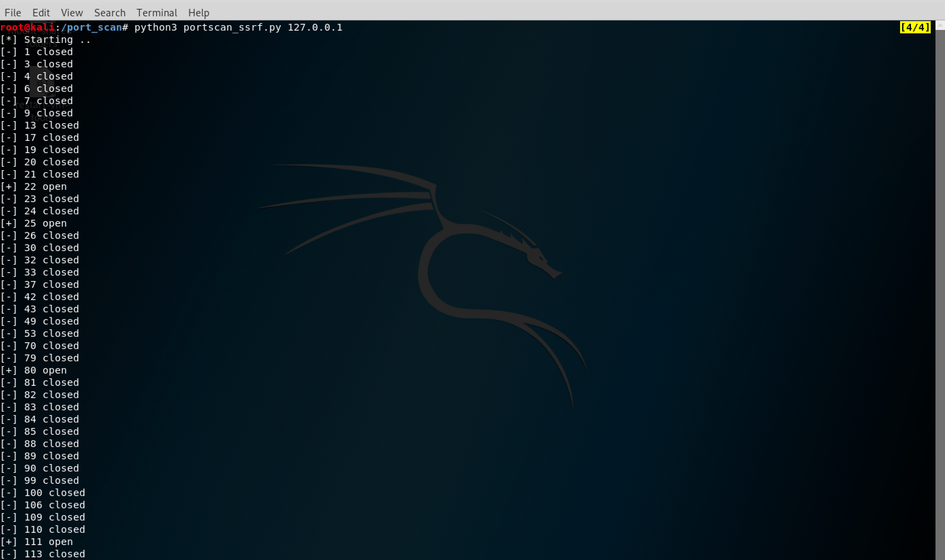
Task: Click the '[+] 111 open' result
Action: (37, 542)
